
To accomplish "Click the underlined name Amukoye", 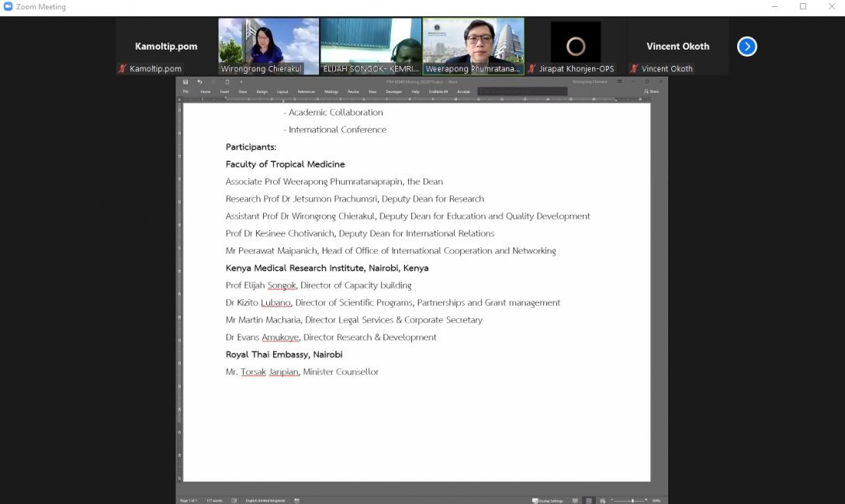I will [x=280, y=337].
